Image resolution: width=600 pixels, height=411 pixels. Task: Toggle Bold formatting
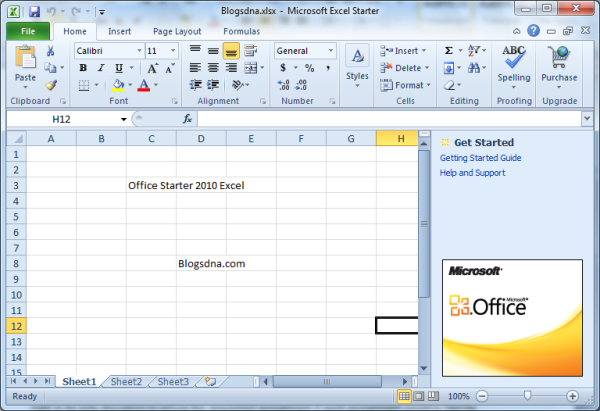click(x=83, y=68)
